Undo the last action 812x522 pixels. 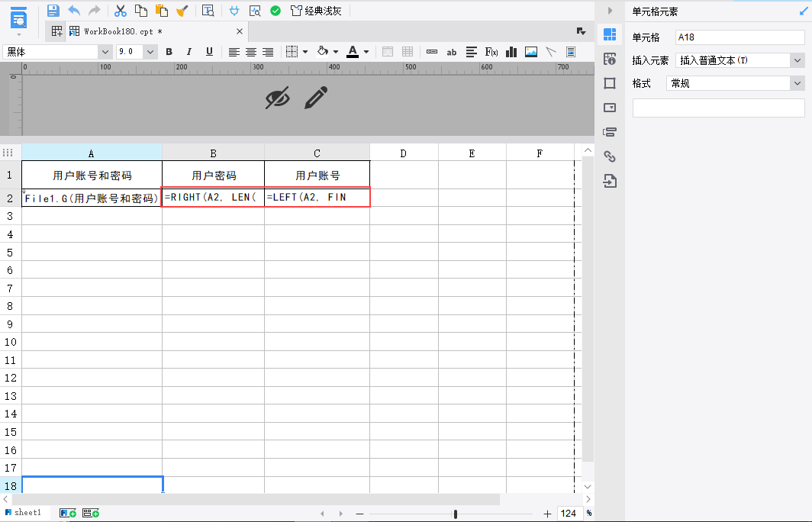[x=74, y=11]
